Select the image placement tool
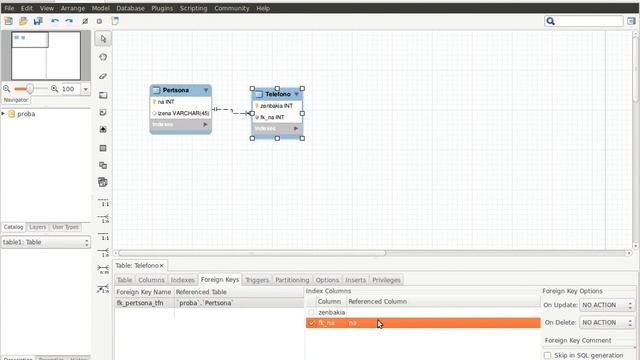The width and height of the screenshot is (640, 360). (103, 129)
